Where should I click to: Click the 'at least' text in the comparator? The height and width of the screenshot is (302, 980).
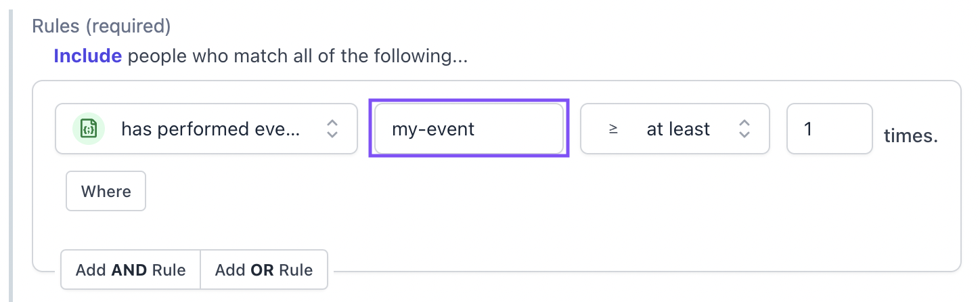(x=678, y=129)
